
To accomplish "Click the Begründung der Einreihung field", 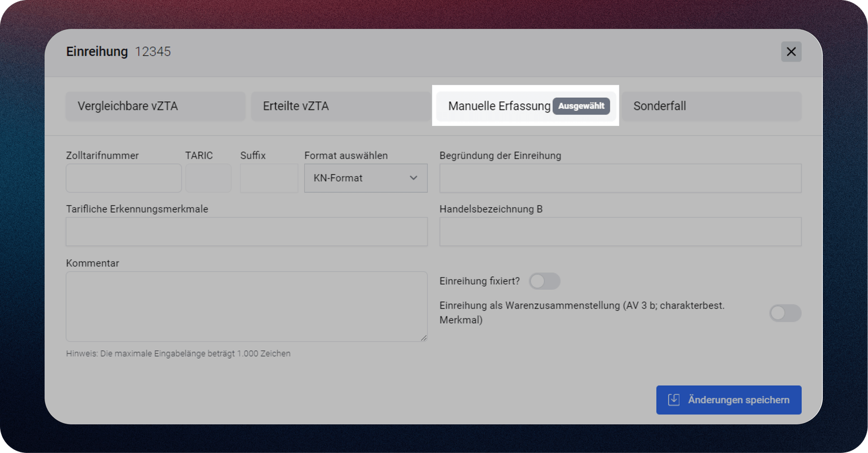I will pyautogui.click(x=620, y=178).
